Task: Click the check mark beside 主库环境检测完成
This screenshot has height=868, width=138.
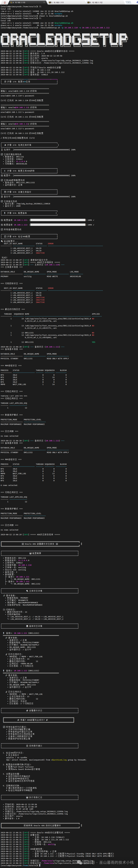Action: 2,154
